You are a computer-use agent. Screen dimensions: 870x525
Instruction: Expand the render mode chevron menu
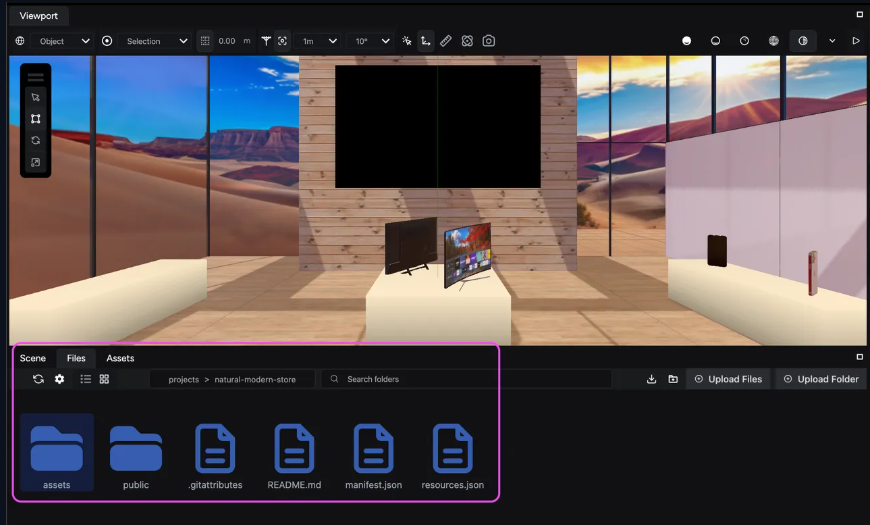click(832, 41)
